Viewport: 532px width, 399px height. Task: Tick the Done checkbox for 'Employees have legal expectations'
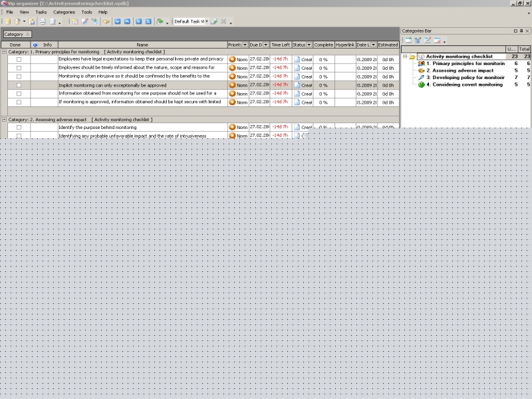tap(19, 59)
